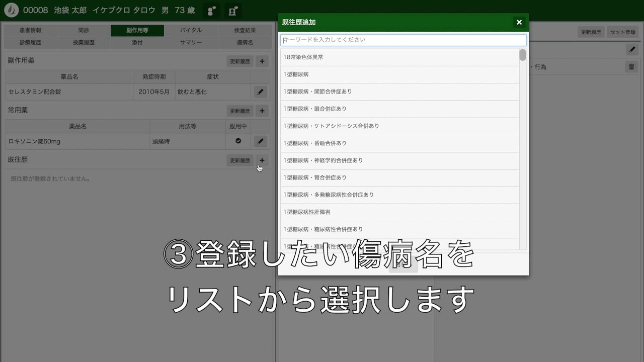Click the document icon in header

(232, 11)
